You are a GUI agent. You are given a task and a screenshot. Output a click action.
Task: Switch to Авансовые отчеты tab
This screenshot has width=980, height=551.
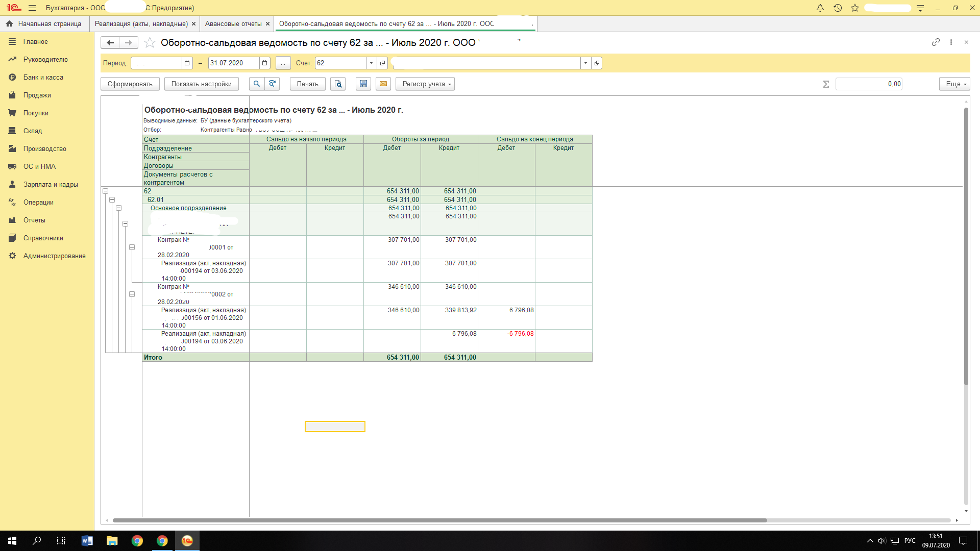[x=233, y=24]
